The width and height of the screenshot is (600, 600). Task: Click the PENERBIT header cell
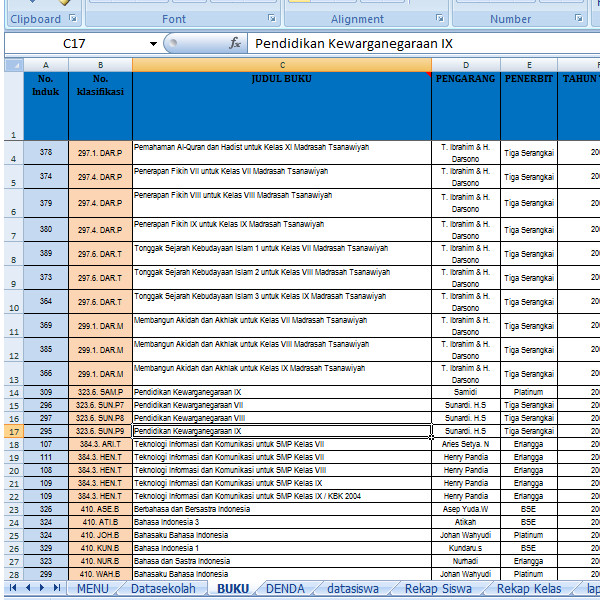[x=529, y=106]
